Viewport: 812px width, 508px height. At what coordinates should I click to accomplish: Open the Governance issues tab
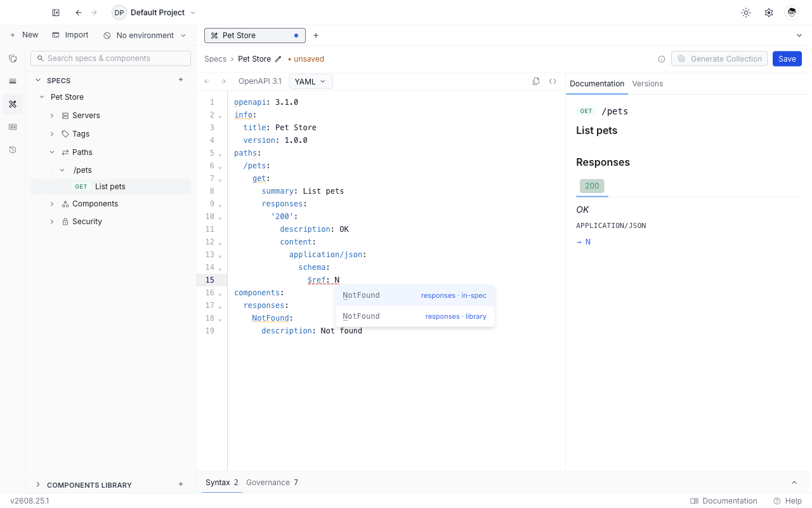pos(272,483)
